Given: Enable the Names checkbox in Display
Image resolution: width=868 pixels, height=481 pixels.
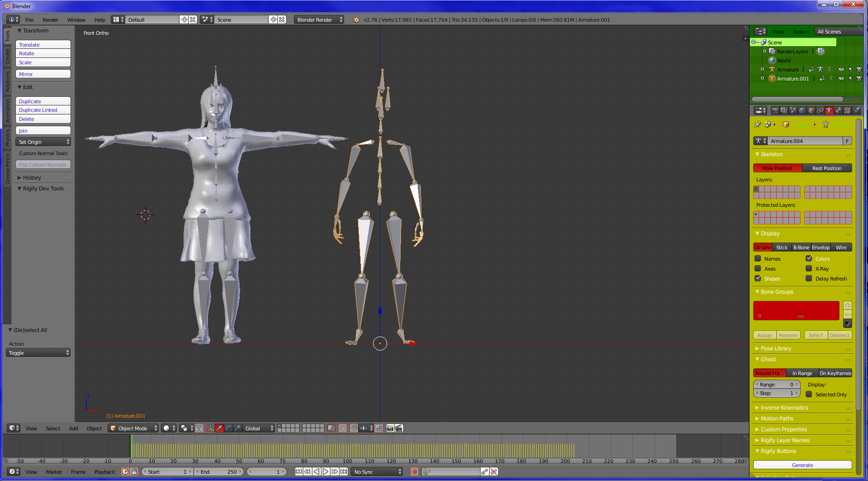Looking at the screenshot, I should pyautogui.click(x=758, y=259).
